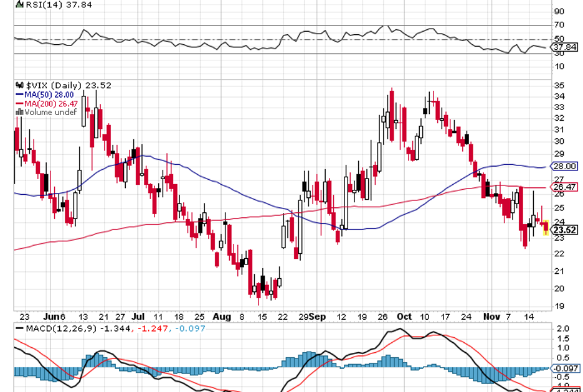Click the Volume undef legend label

(49, 113)
